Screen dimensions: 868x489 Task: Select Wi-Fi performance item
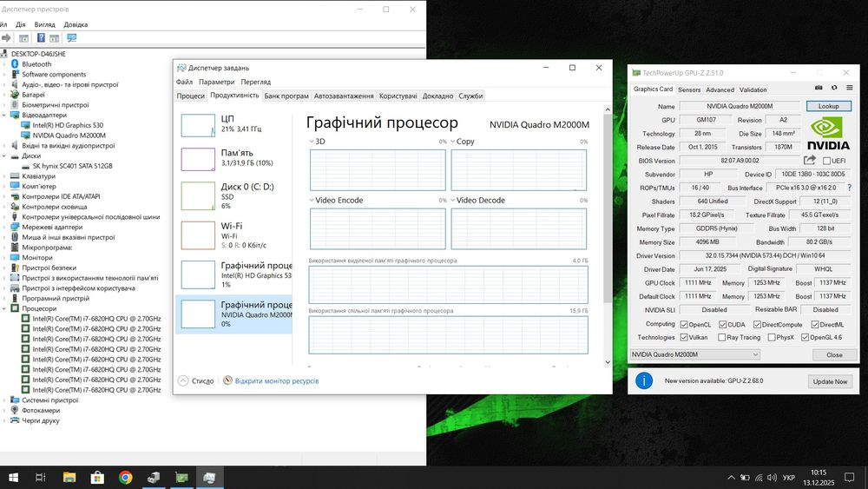(233, 235)
